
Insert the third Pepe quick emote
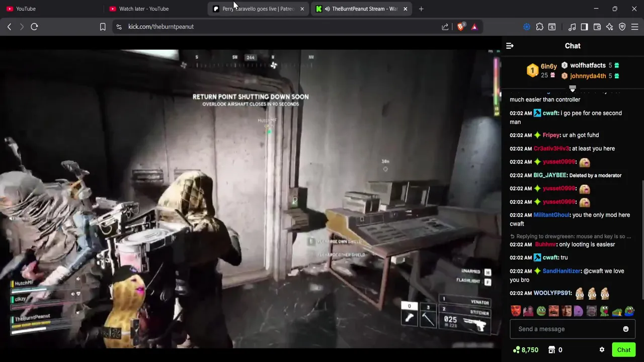[x=541, y=311]
